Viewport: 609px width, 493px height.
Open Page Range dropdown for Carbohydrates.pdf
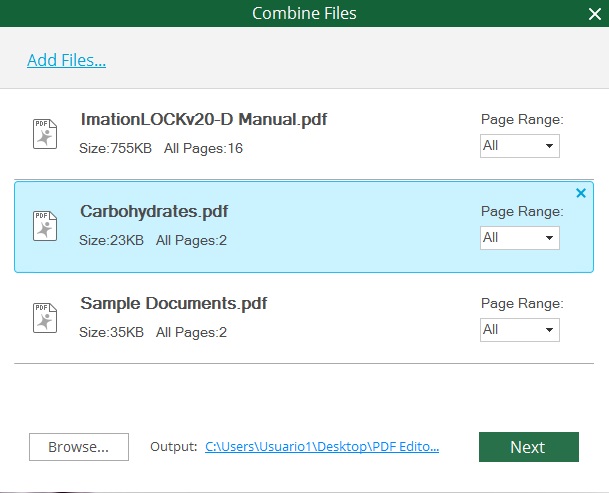point(520,238)
